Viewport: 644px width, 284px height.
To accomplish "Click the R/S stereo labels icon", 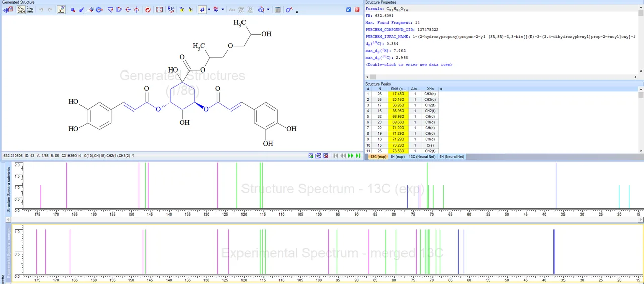I will click(x=171, y=10).
